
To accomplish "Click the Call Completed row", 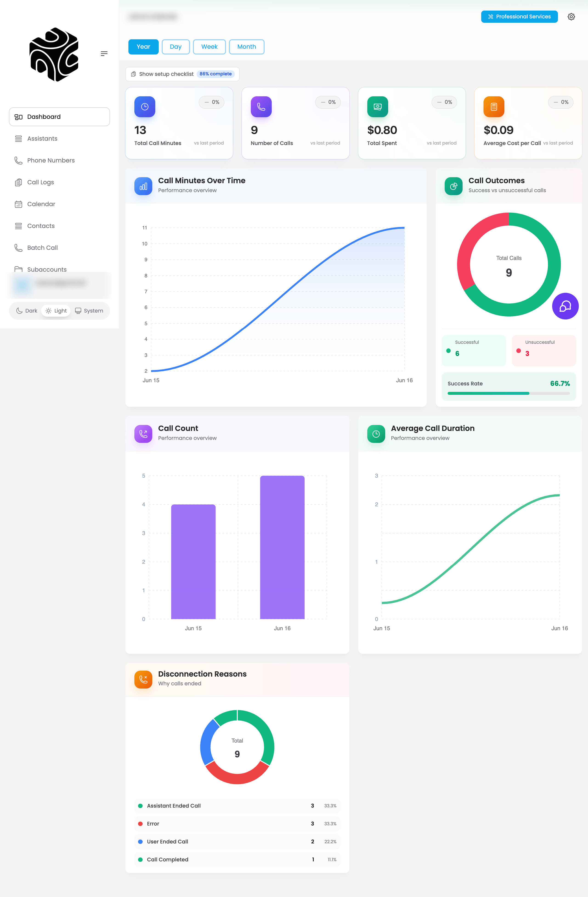I will [x=237, y=860].
